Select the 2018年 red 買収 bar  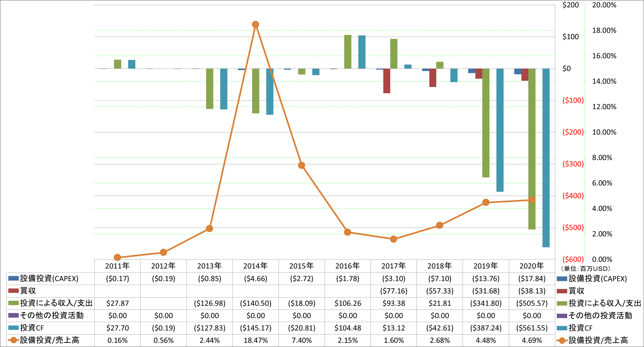tap(433, 78)
